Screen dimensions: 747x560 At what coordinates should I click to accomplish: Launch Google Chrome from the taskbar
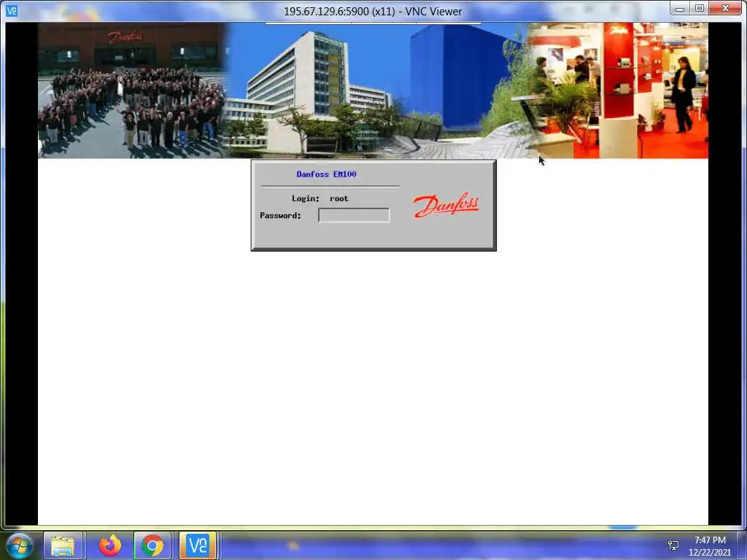[x=152, y=545]
